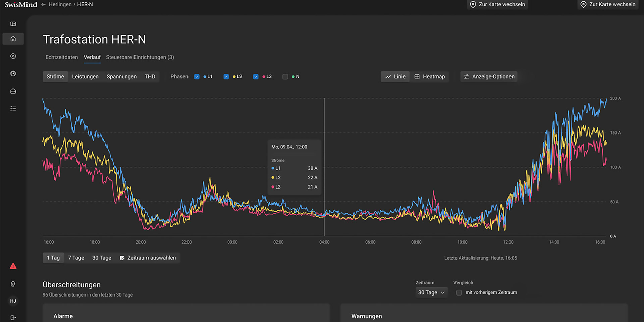Click the logout icon at sidebar bottom
The height and width of the screenshot is (322, 644).
[x=13, y=317]
